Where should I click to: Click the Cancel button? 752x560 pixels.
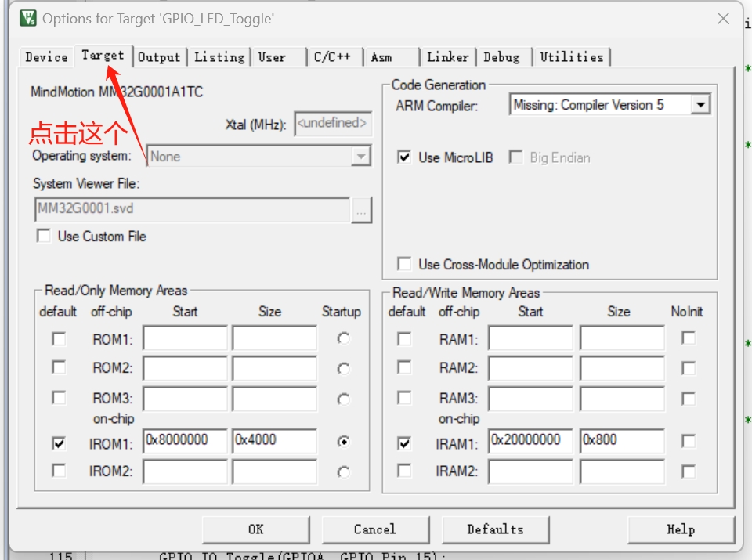[375, 529]
